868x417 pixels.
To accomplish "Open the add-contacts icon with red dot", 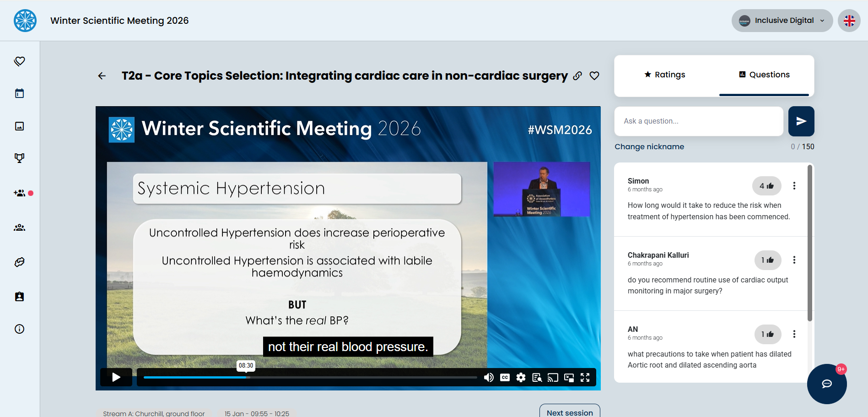I will click(19, 193).
